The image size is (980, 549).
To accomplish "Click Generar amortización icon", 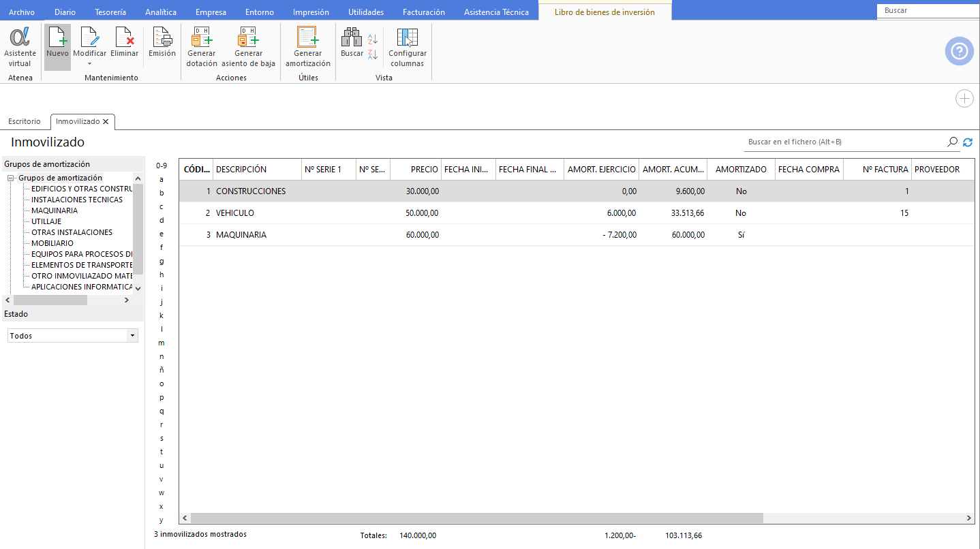I will pos(308,37).
